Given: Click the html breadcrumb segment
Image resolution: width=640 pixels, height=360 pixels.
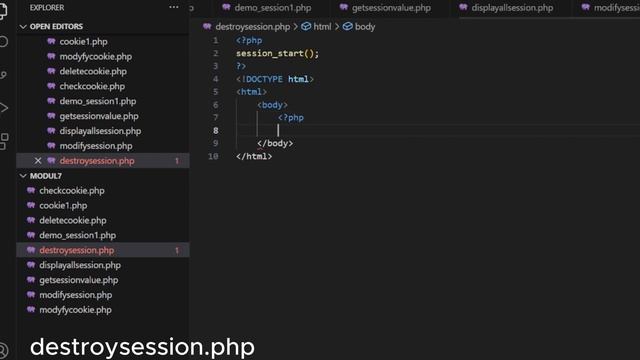Looking at the screenshot, I should click(x=322, y=27).
